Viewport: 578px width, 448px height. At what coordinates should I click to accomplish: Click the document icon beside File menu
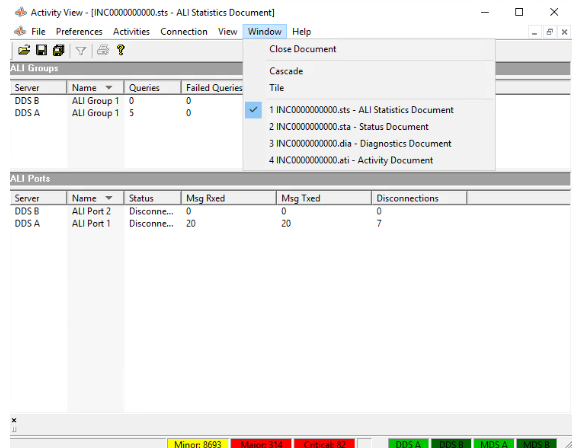tap(20, 31)
